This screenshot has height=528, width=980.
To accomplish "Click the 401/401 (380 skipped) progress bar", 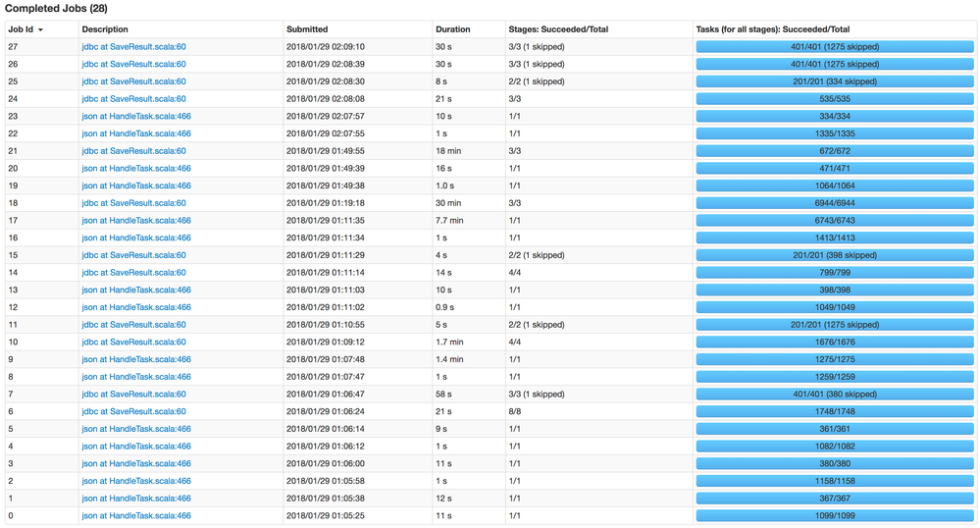I will (835, 395).
